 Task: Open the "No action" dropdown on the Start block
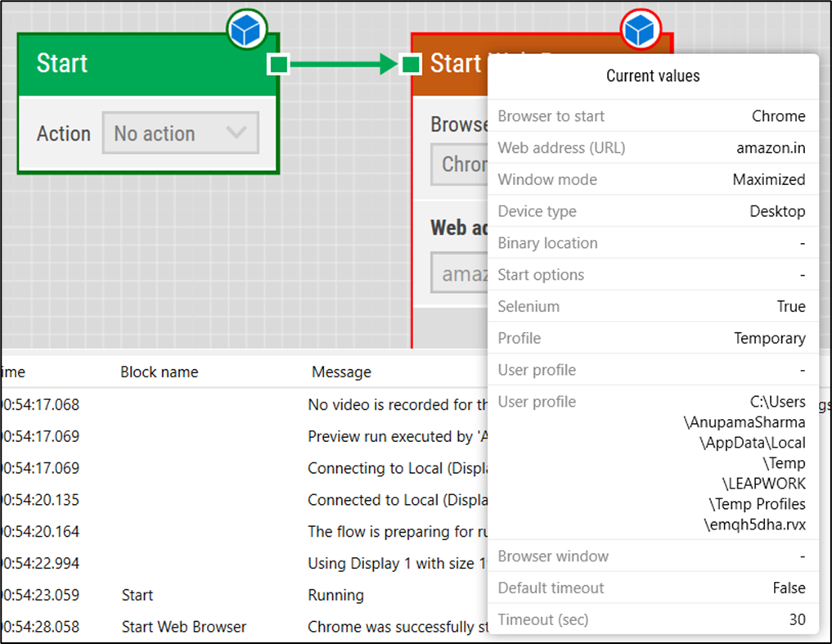(180, 133)
